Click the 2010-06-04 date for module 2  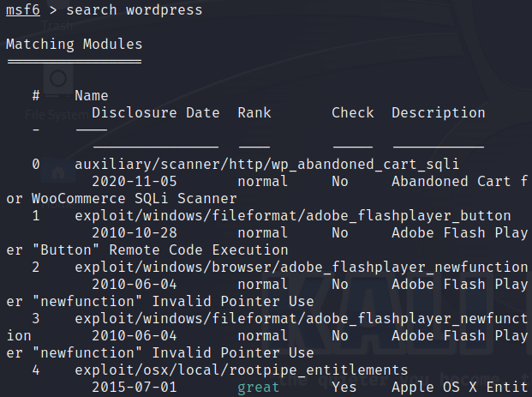pyautogui.click(x=134, y=285)
